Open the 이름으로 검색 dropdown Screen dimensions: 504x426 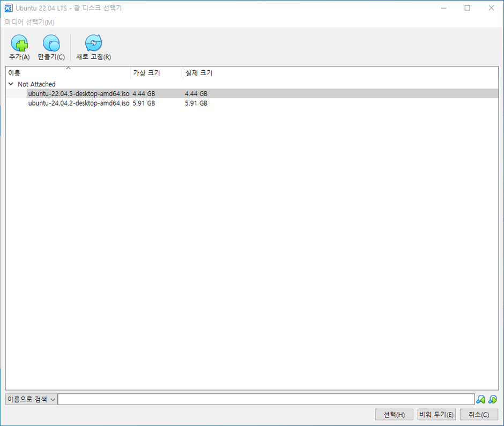[x=31, y=399]
